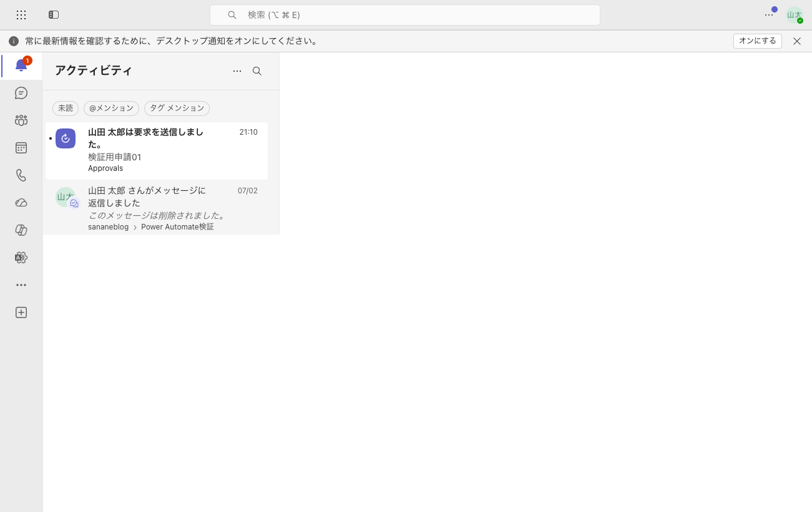The image size is (812, 512).
Task: Show more apps ellipsis in sidebar
Action: click(x=21, y=285)
